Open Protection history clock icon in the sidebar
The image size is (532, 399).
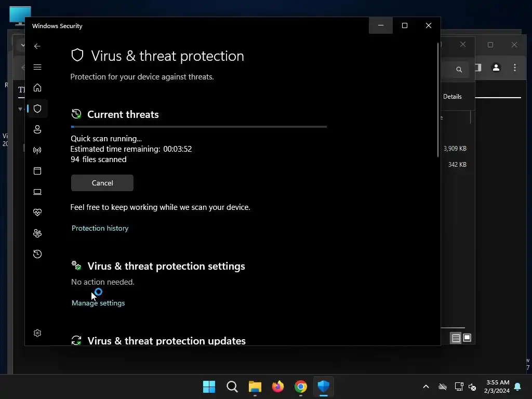click(37, 254)
